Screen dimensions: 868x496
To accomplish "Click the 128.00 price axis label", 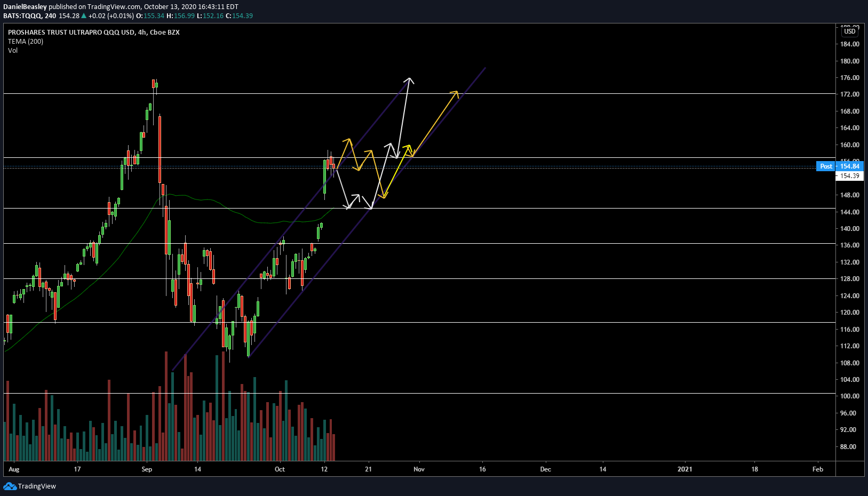I will pyautogui.click(x=850, y=279).
